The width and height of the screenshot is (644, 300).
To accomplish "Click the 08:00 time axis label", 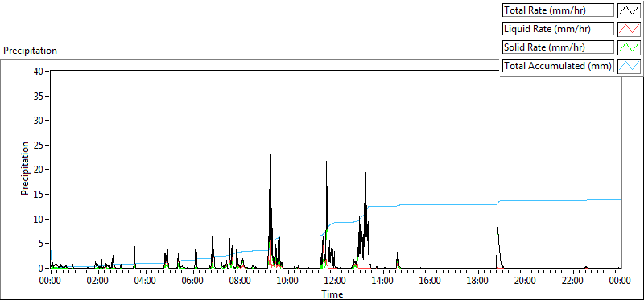I will pos(240,282).
